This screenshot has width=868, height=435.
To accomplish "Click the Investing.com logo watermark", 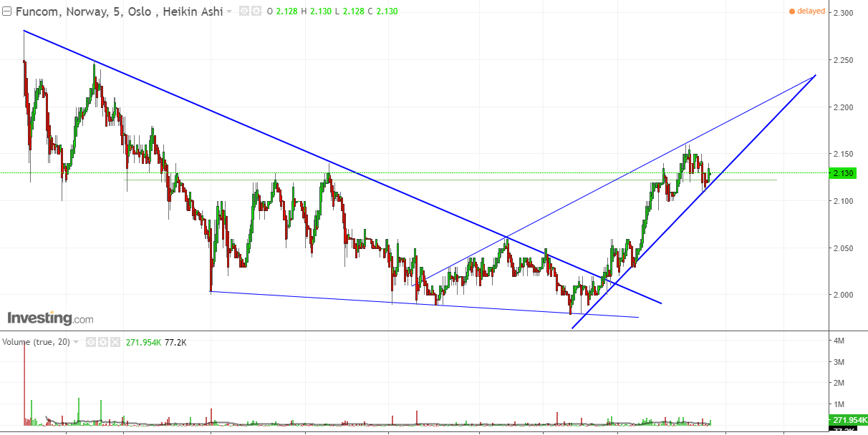I will point(50,318).
